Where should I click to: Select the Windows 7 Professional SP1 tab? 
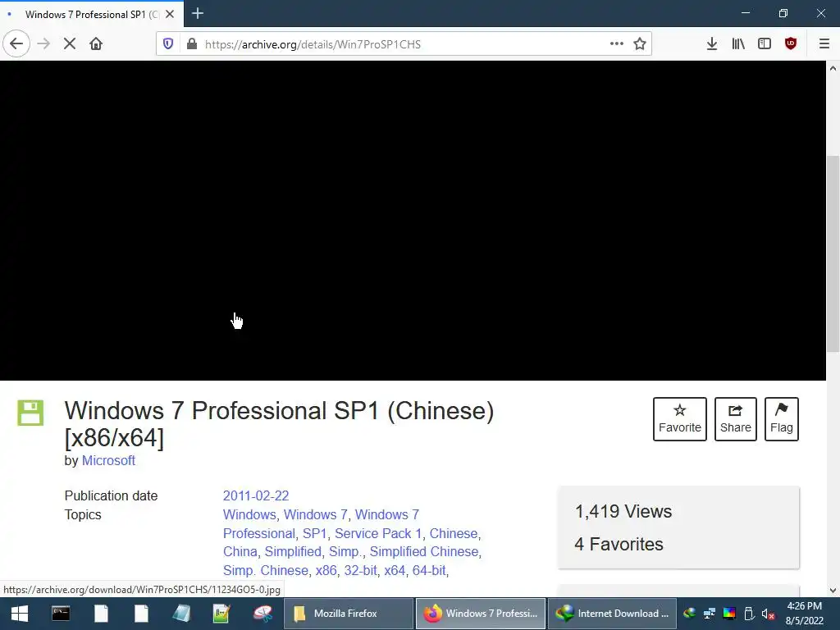point(92,14)
